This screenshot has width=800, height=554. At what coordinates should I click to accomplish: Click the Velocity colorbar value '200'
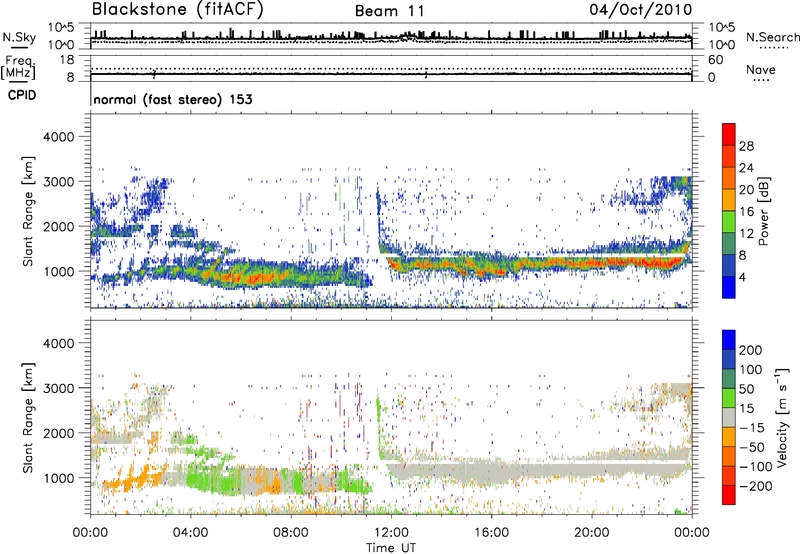click(x=751, y=350)
